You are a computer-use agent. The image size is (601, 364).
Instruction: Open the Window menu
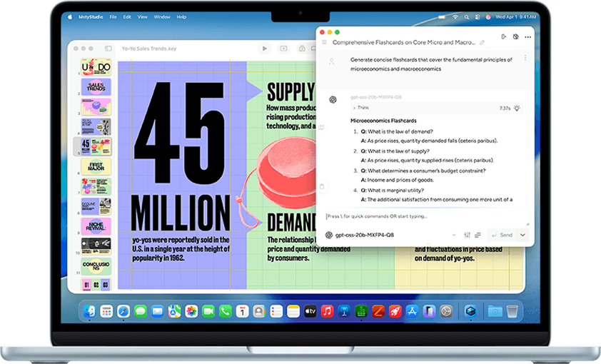point(162,17)
